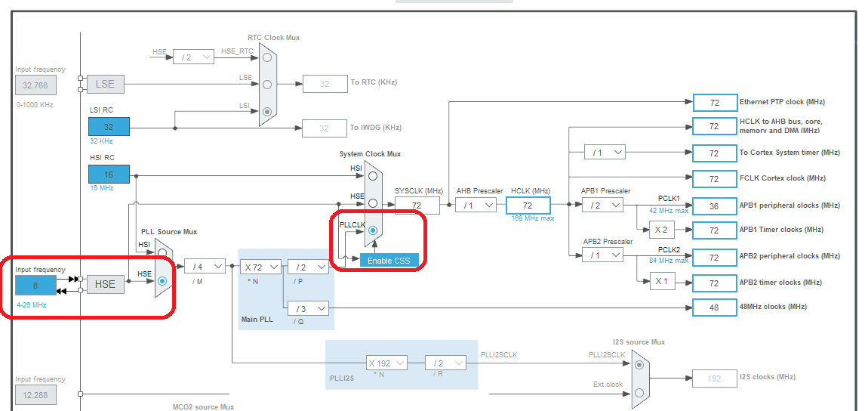Screen dimensions: 868x411
Task: Select PLLI2SCLK in I2S source Mux
Action: [639, 364]
